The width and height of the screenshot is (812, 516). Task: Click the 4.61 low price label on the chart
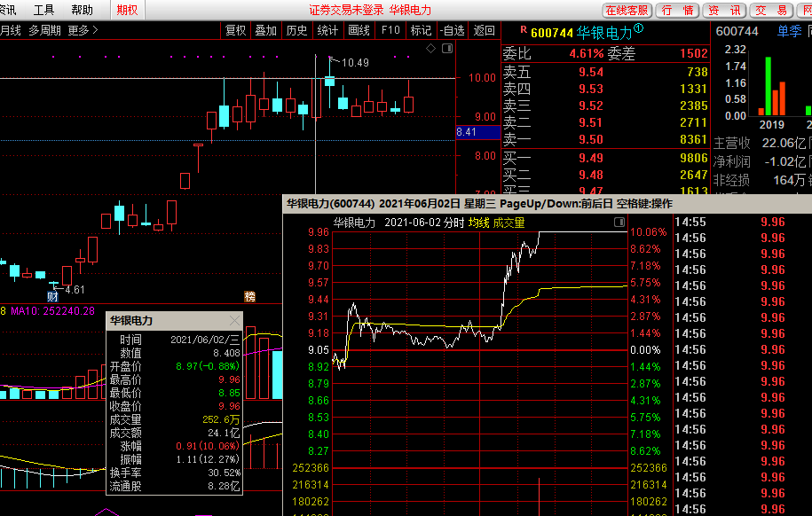75,290
